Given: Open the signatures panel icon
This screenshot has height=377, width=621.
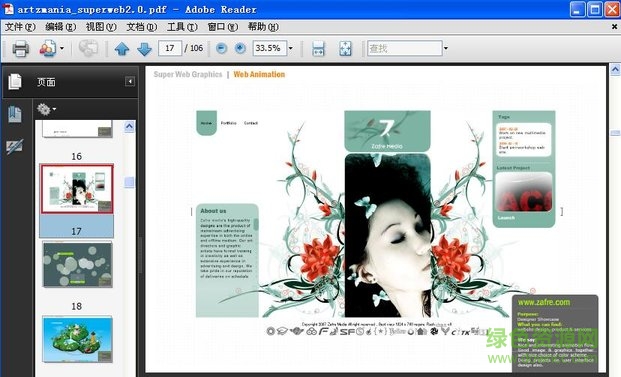Looking at the screenshot, I should (x=15, y=147).
